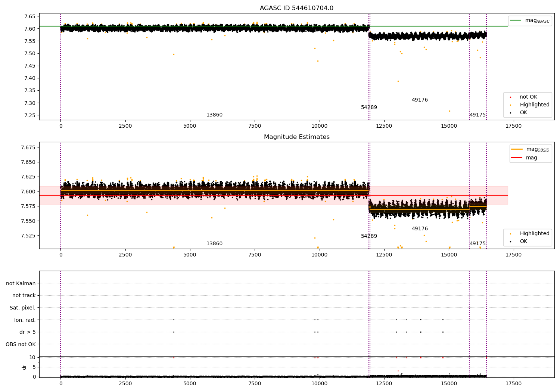Click the "Magnitude Estimates" plot title
The image size is (560, 392).
point(296,137)
